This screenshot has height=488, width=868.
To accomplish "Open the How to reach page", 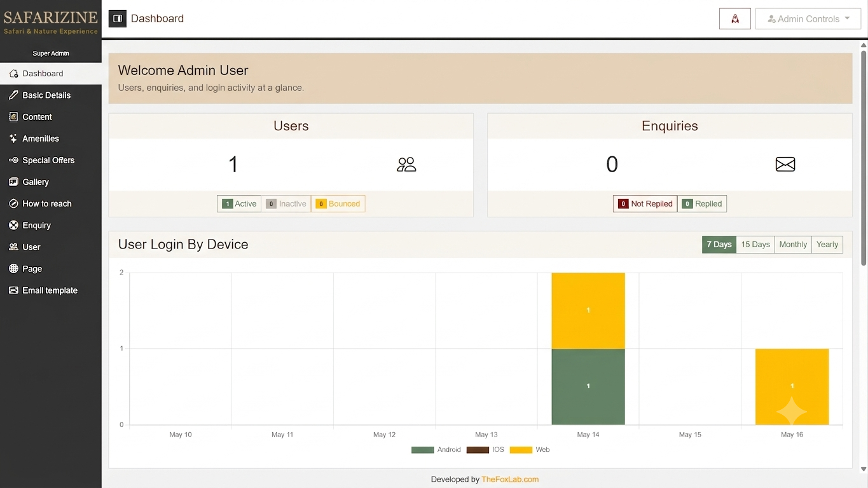I will (x=51, y=203).
